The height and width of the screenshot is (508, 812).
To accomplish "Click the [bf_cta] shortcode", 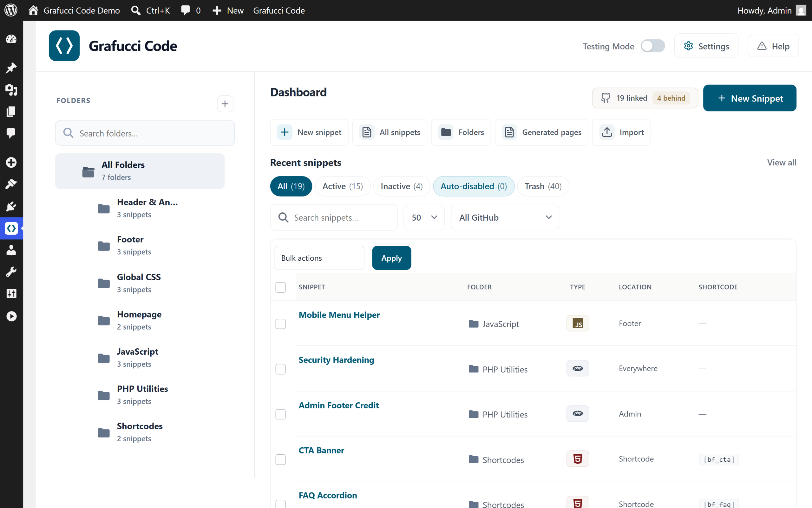I will (719, 459).
